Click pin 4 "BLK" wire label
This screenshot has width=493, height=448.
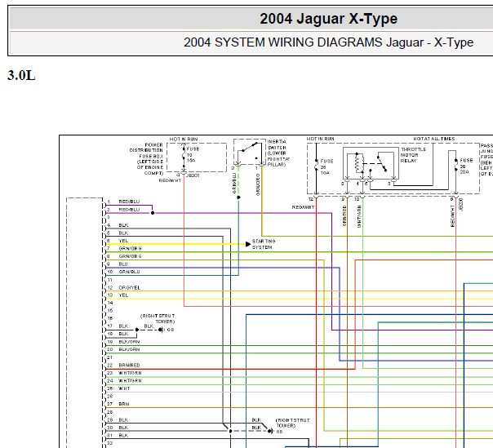pos(123,225)
